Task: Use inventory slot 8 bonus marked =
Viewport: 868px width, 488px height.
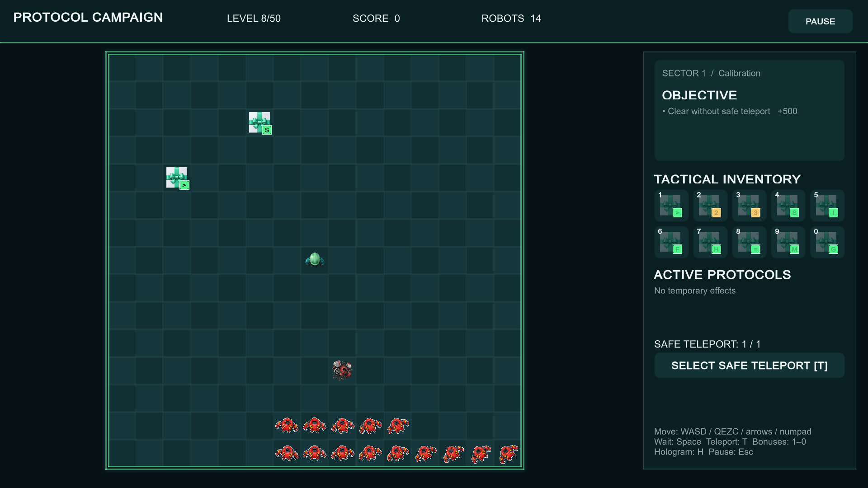Action: click(x=749, y=242)
